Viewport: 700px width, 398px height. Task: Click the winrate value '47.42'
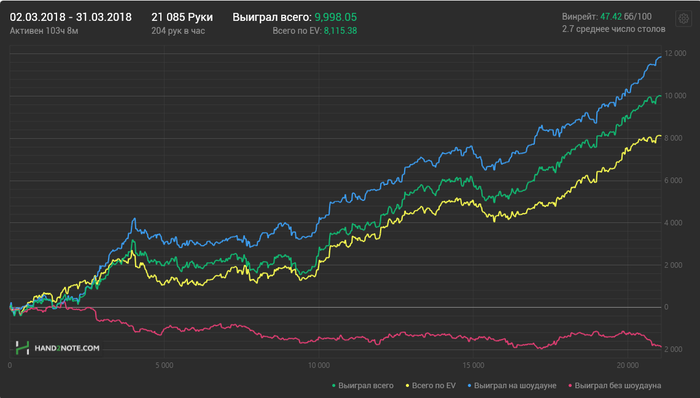coord(611,17)
